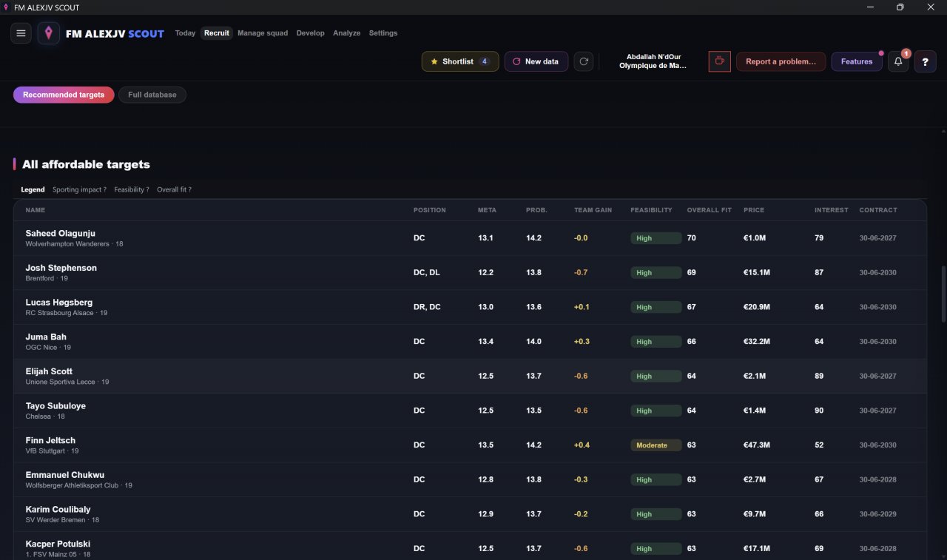Click the New data button
The width and height of the screenshot is (947, 560).
pyautogui.click(x=536, y=61)
